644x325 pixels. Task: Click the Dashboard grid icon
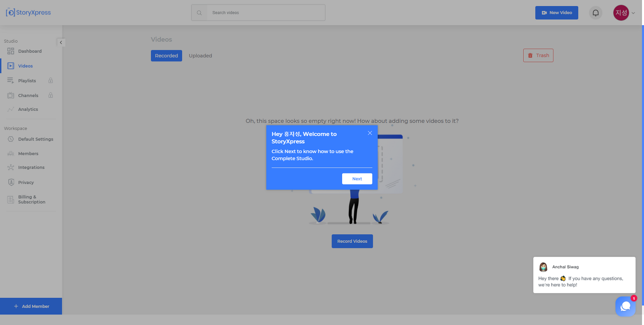tap(11, 51)
